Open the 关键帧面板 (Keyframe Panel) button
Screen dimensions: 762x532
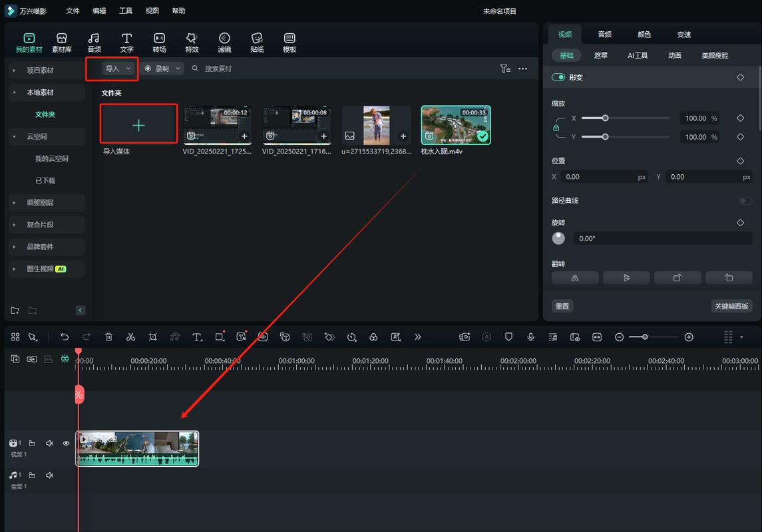click(x=731, y=306)
